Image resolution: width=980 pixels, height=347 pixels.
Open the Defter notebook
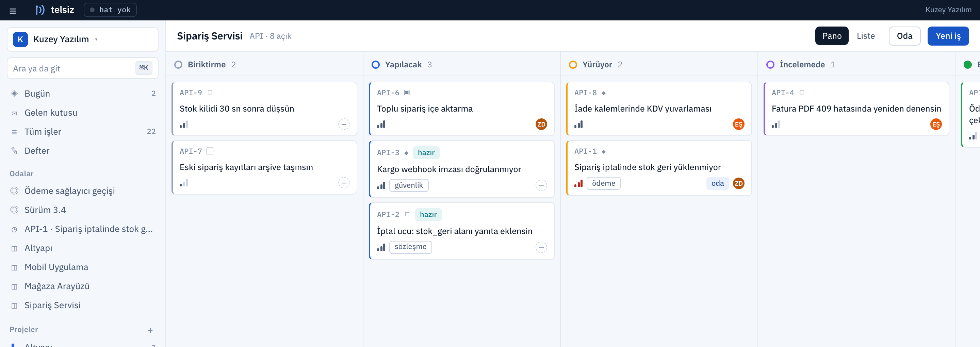tap(83, 151)
